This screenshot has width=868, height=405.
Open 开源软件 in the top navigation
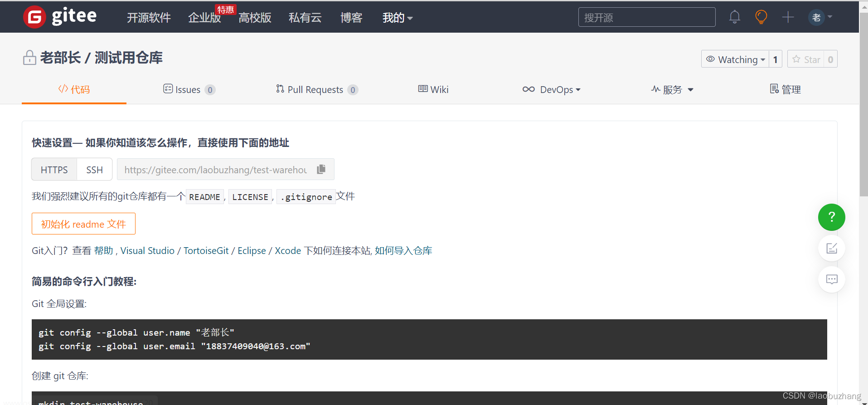(x=149, y=18)
